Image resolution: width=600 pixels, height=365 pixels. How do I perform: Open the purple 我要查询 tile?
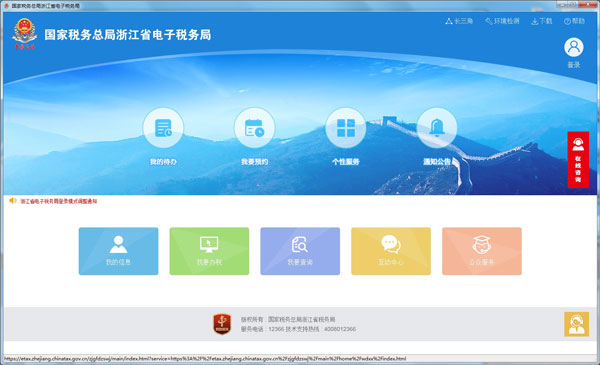[x=300, y=251]
